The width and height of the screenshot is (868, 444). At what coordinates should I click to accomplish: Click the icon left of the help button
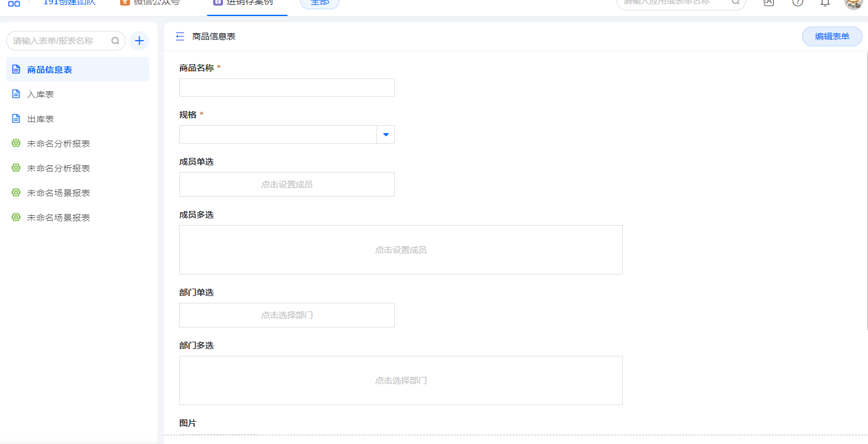(768, 2)
